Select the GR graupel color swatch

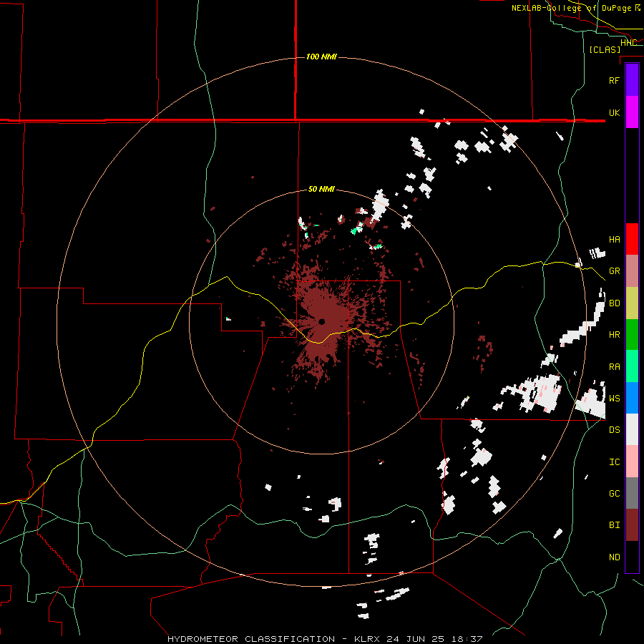click(632, 270)
